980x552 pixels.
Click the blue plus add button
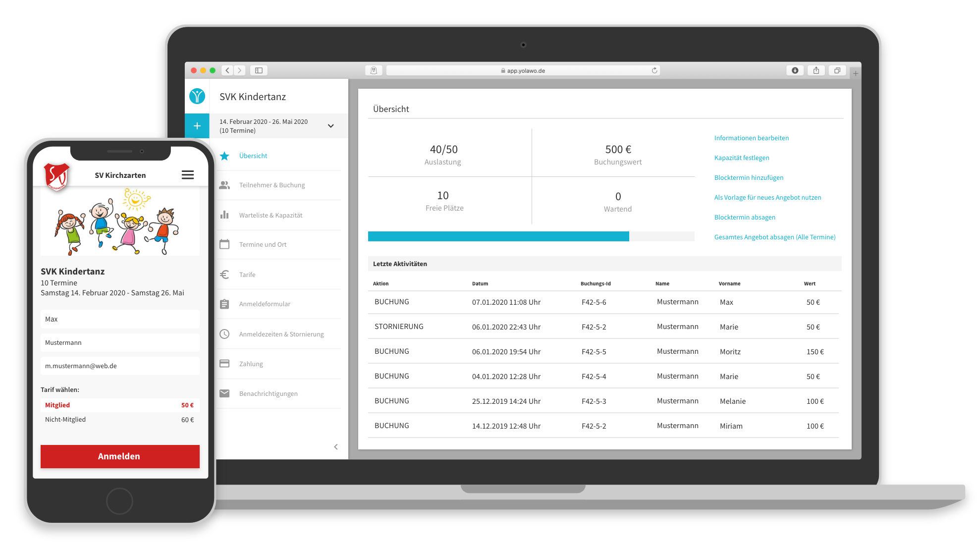click(197, 126)
